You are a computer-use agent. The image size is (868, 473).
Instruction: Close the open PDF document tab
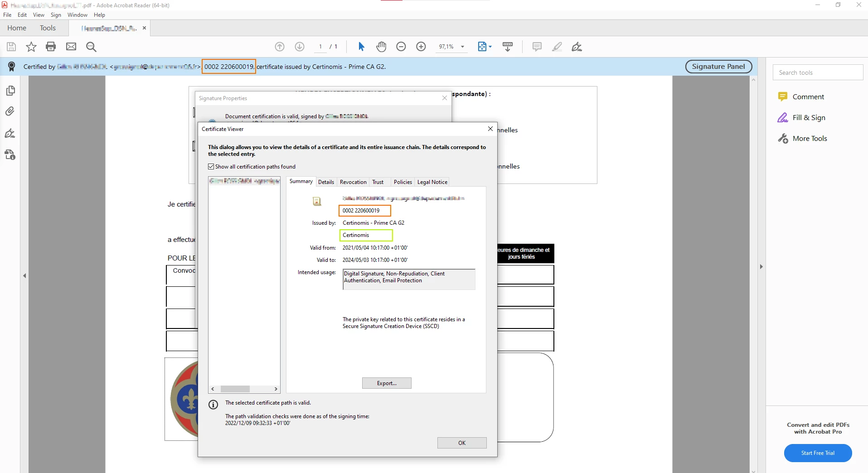[x=144, y=28]
